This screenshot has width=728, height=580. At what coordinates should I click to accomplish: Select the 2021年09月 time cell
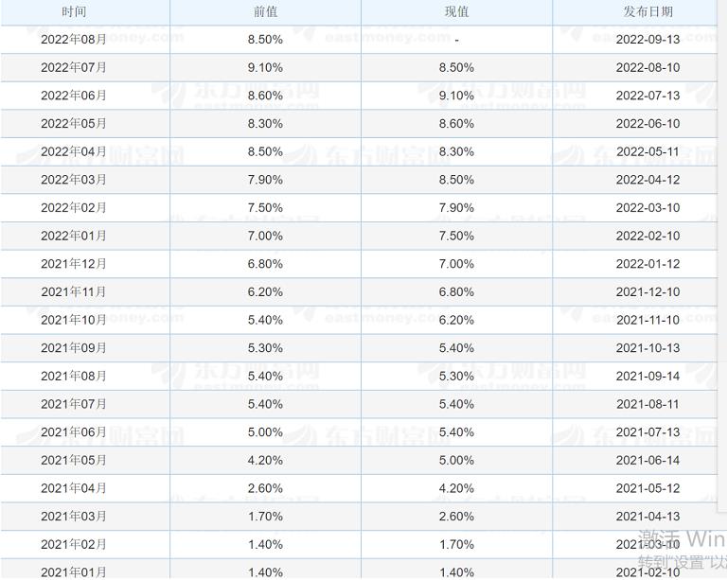(x=74, y=348)
